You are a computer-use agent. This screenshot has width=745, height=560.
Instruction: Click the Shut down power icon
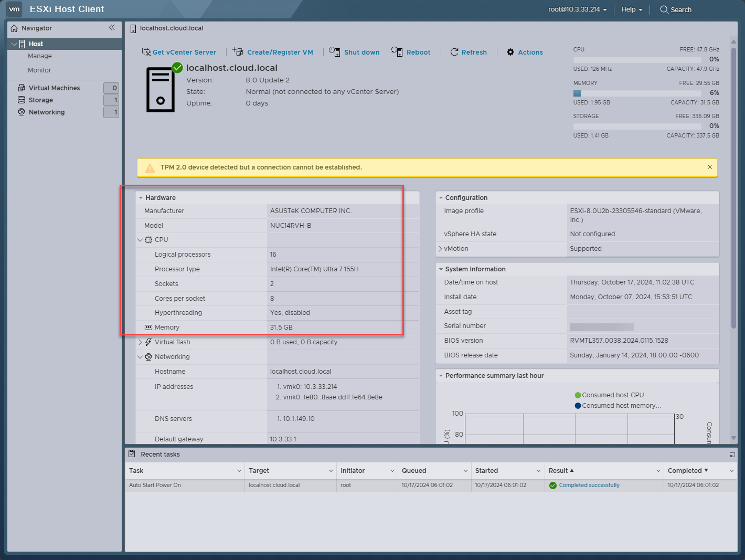[334, 51]
